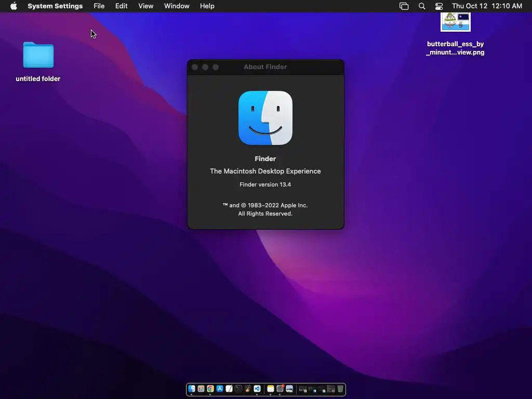The height and width of the screenshot is (399, 532).
Task: Open the App Store from the Dock
Action: pyautogui.click(x=220, y=389)
